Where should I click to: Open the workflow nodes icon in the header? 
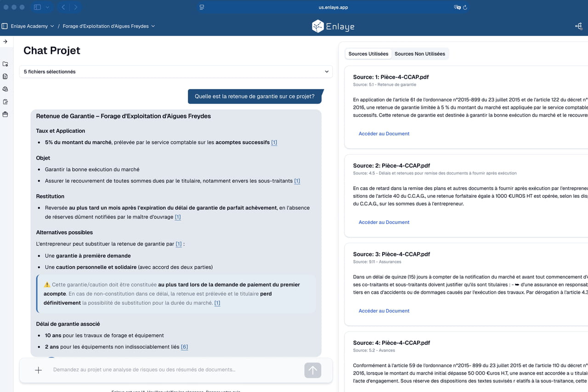[x=578, y=26]
